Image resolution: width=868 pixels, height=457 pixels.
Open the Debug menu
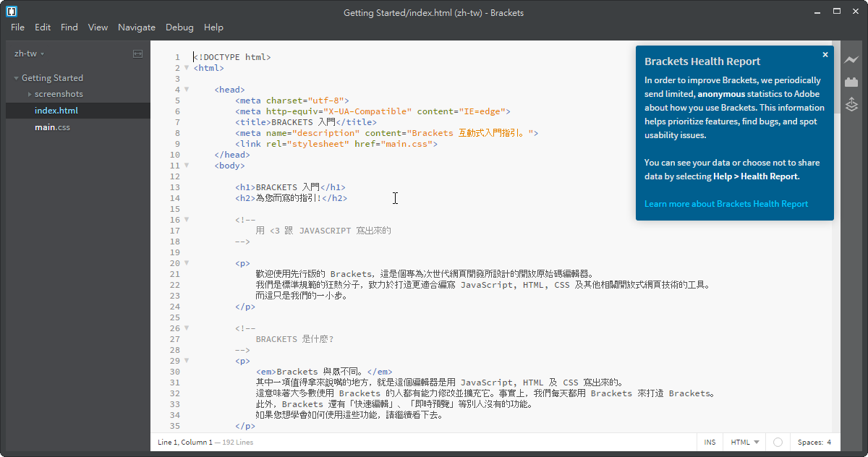click(x=179, y=27)
